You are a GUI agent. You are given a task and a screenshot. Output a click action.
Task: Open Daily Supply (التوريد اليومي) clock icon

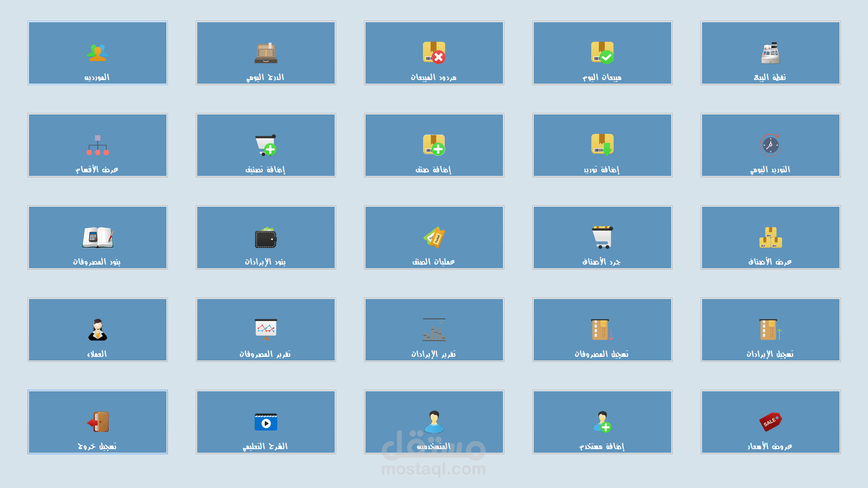(x=771, y=145)
